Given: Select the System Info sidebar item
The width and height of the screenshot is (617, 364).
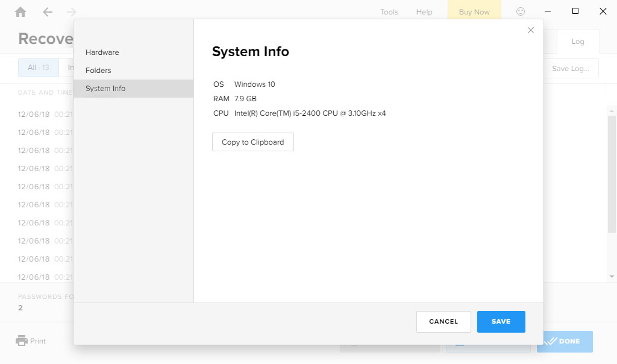Looking at the screenshot, I should pyautogui.click(x=105, y=89).
